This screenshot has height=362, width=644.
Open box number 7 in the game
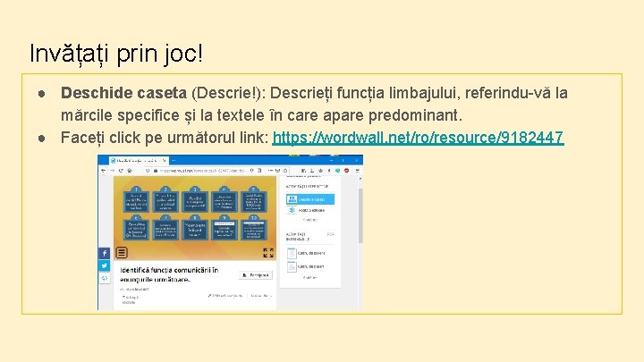pyautogui.click(x=165, y=228)
